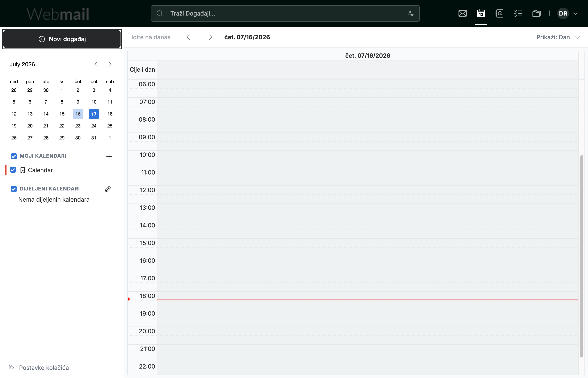
Task: Go to previous day in toolbar
Action: 188,37
